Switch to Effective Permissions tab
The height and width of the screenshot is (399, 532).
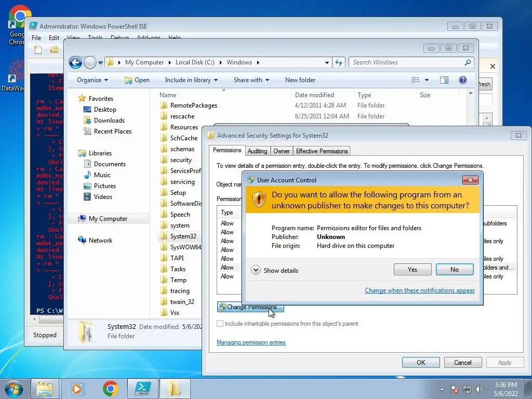click(x=322, y=151)
